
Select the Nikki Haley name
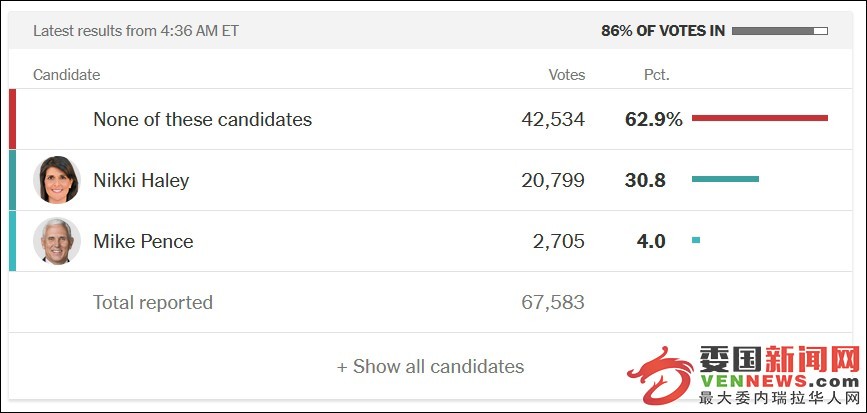click(141, 180)
